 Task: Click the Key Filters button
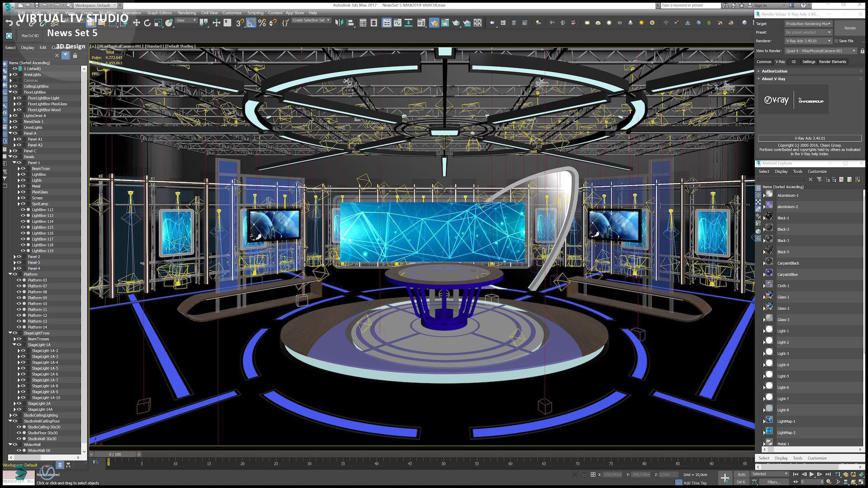[x=774, y=482]
